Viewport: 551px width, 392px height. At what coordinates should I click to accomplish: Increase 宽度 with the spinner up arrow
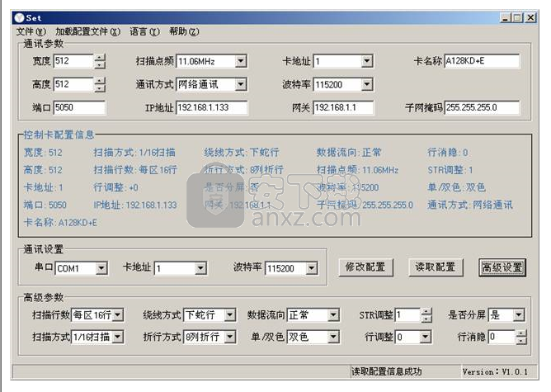click(x=100, y=58)
